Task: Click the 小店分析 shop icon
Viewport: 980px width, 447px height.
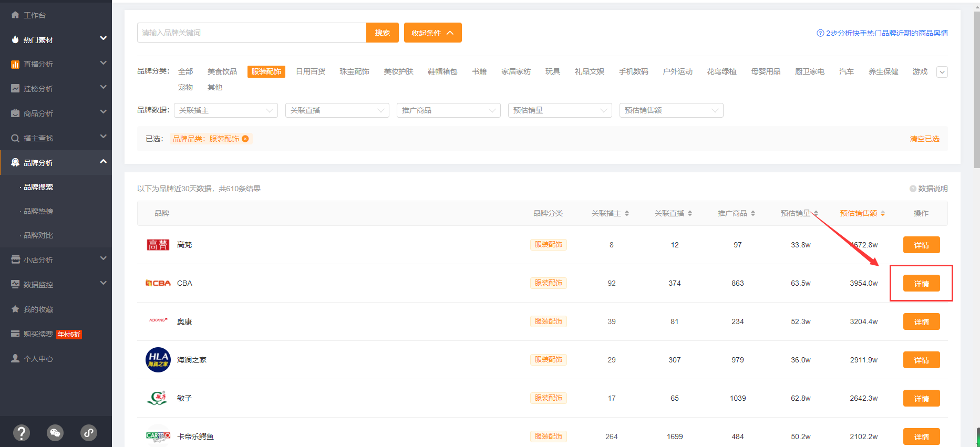Action: point(15,260)
